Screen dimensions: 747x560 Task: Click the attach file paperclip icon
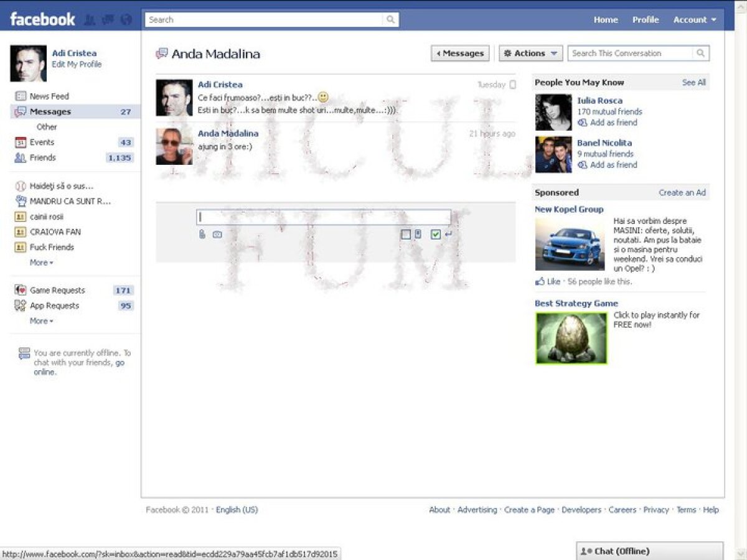201,235
